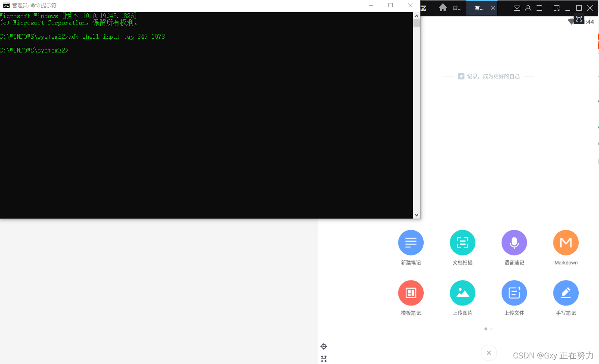The height and width of the screenshot is (364, 599).
Task: Click the Microsoft Corporation copyright line
Action: click(69, 23)
